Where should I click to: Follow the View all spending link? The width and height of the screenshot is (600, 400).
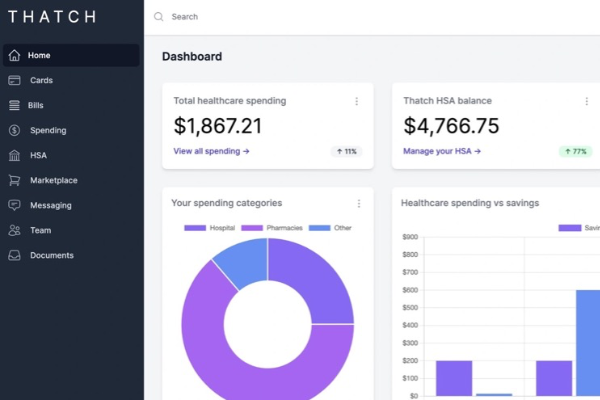click(x=211, y=151)
